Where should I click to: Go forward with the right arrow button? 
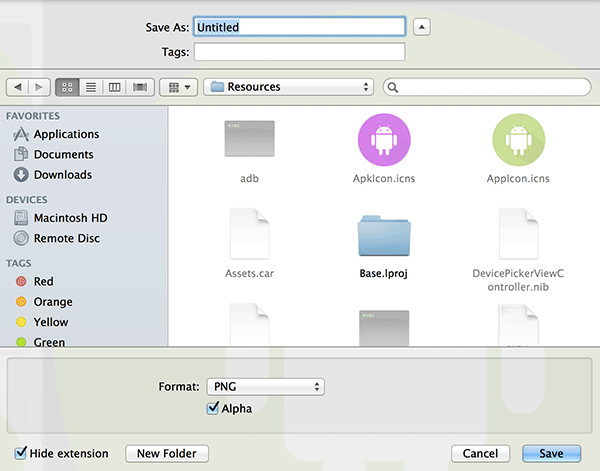click(39, 87)
